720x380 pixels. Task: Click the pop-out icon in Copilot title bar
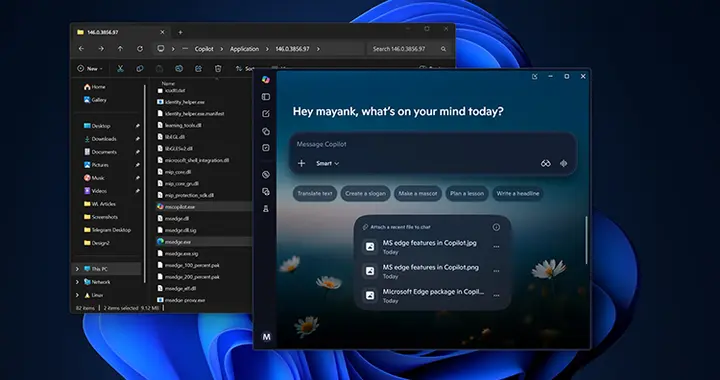click(534, 77)
